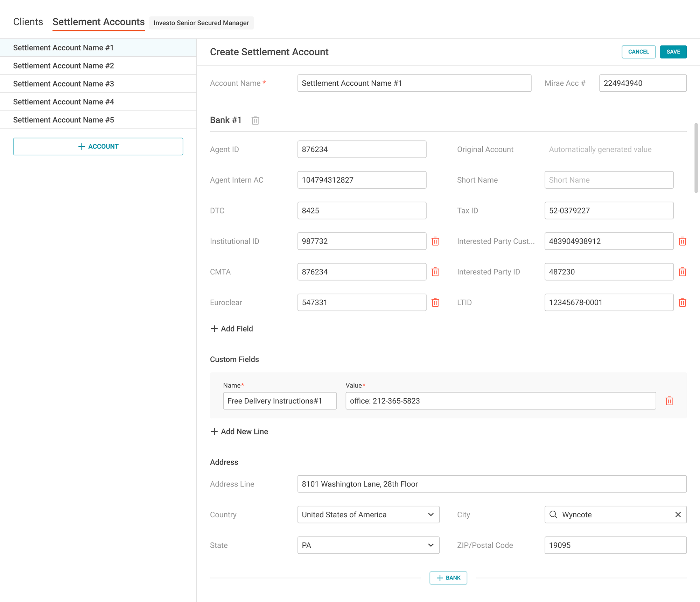Click Add Field link
The image size is (700, 602).
[232, 329]
